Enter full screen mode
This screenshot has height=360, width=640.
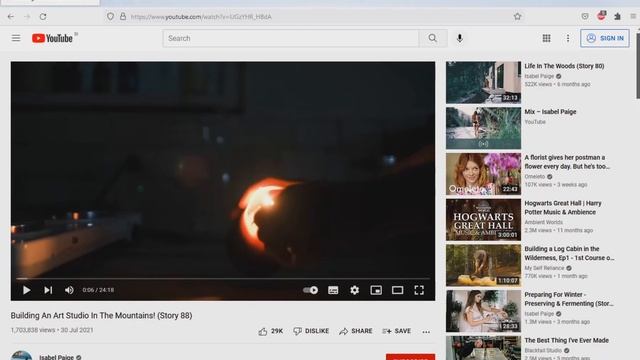point(419,290)
